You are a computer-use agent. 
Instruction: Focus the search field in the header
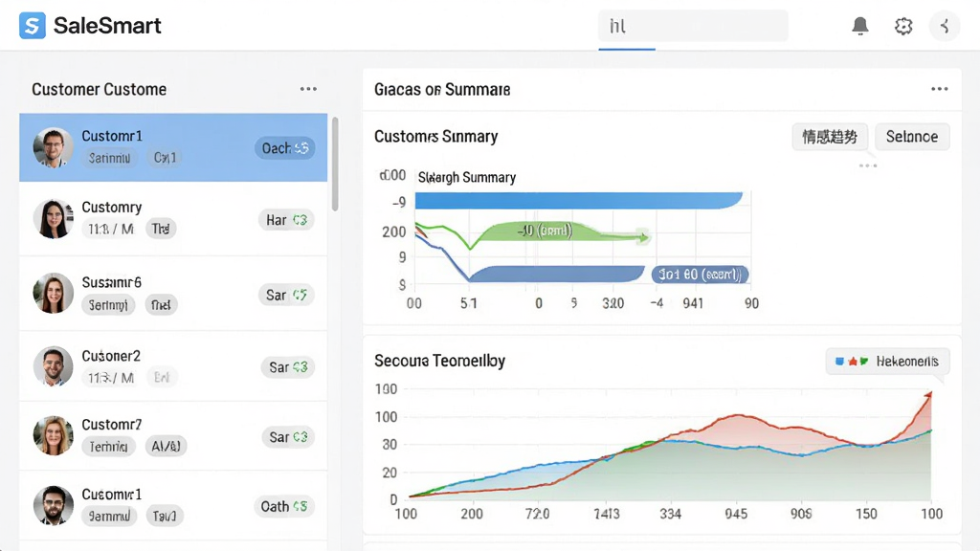point(693,26)
